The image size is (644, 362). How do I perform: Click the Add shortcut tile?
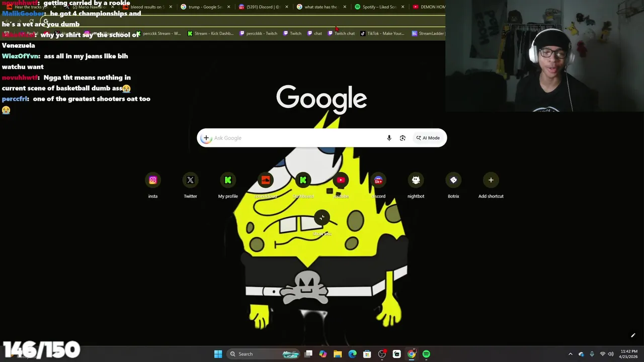pyautogui.click(x=491, y=186)
